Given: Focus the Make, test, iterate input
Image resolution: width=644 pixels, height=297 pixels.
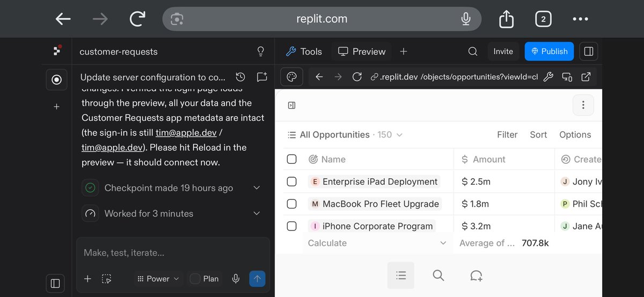Looking at the screenshot, I should pos(173,252).
